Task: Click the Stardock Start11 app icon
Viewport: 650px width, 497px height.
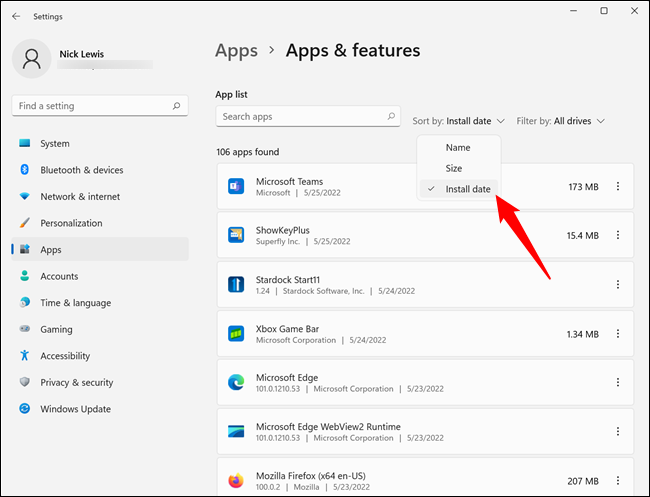Action: pyautogui.click(x=236, y=284)
